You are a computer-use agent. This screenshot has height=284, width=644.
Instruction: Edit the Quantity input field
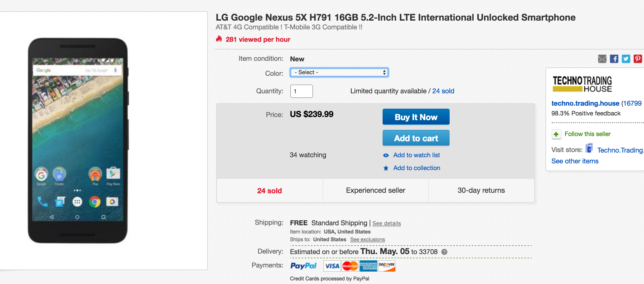click(302, 91)
